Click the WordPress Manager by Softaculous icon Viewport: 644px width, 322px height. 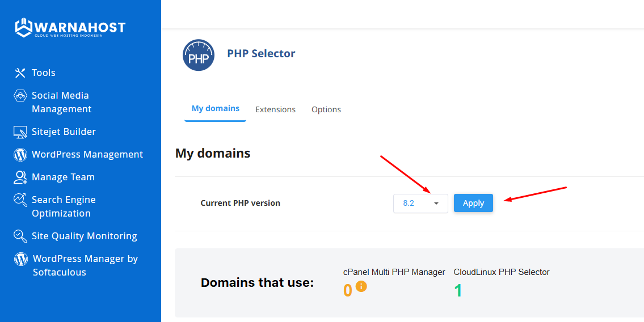[21, 259]
